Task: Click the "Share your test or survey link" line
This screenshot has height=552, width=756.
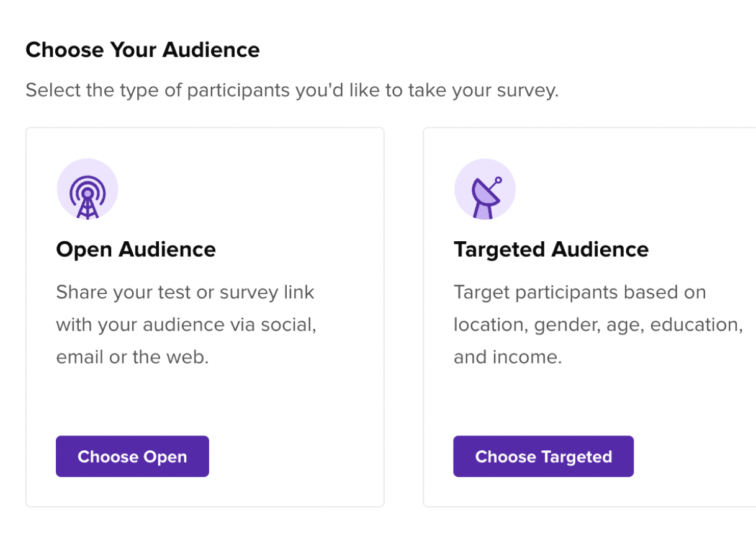Action: (185, 292)
